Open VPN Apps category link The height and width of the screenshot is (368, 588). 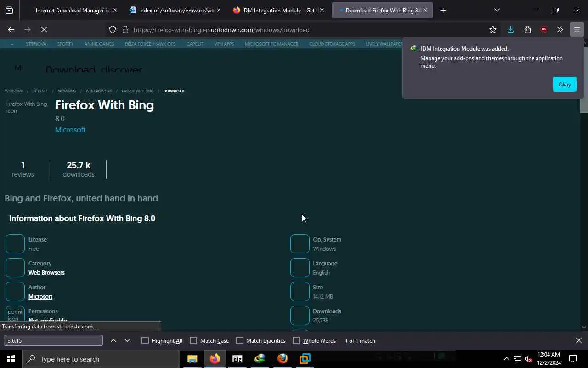224,44
